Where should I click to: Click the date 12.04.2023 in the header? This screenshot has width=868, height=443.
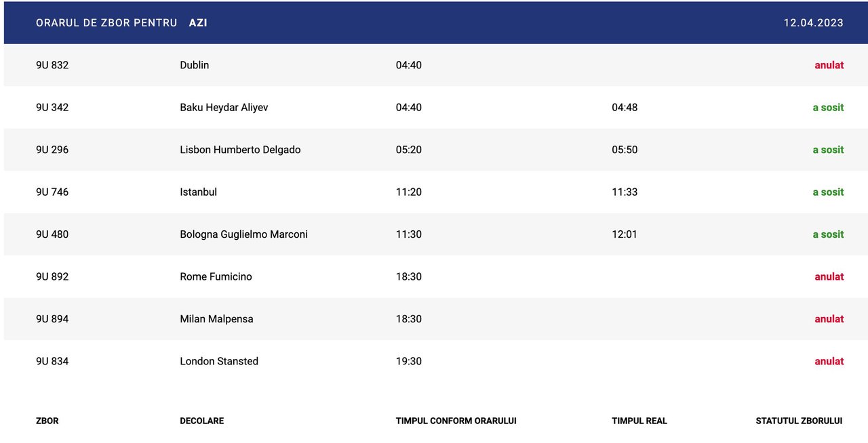813,23
